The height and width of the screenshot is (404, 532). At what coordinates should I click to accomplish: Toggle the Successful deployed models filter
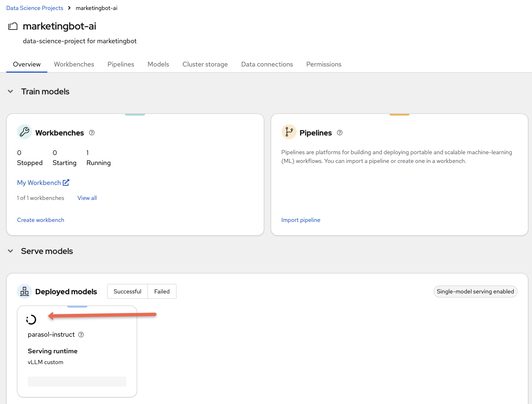click(x=127, y=291)
